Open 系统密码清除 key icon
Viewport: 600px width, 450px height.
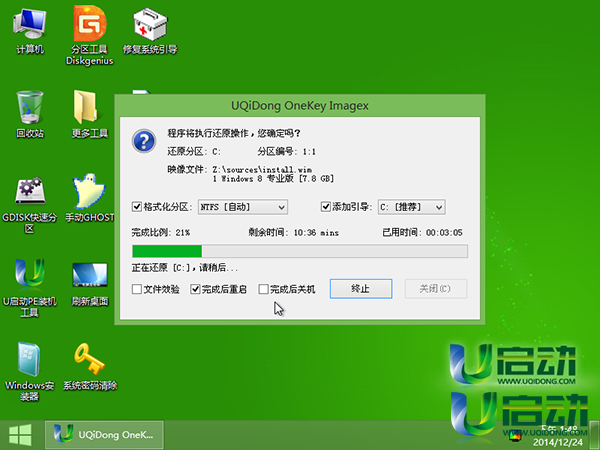point(90,367)
